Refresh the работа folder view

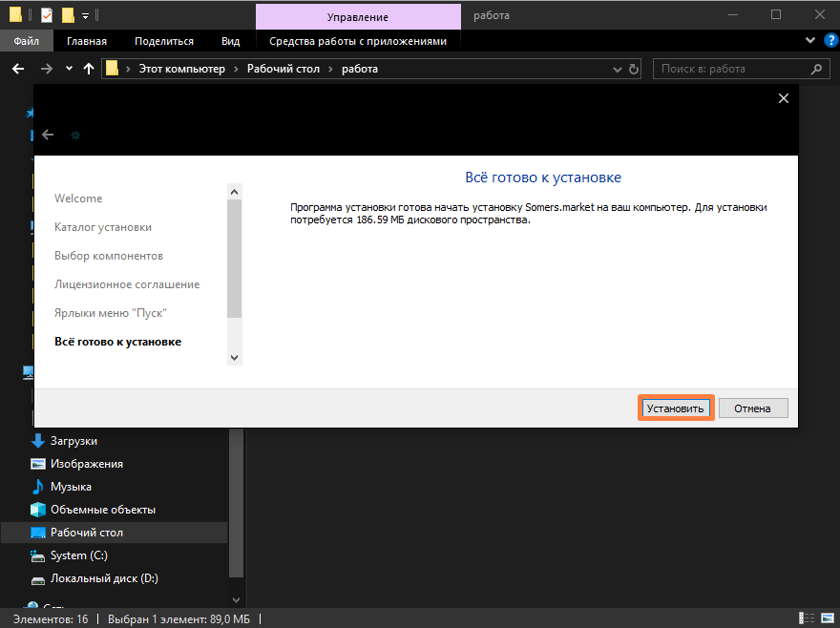pos(634,69)
